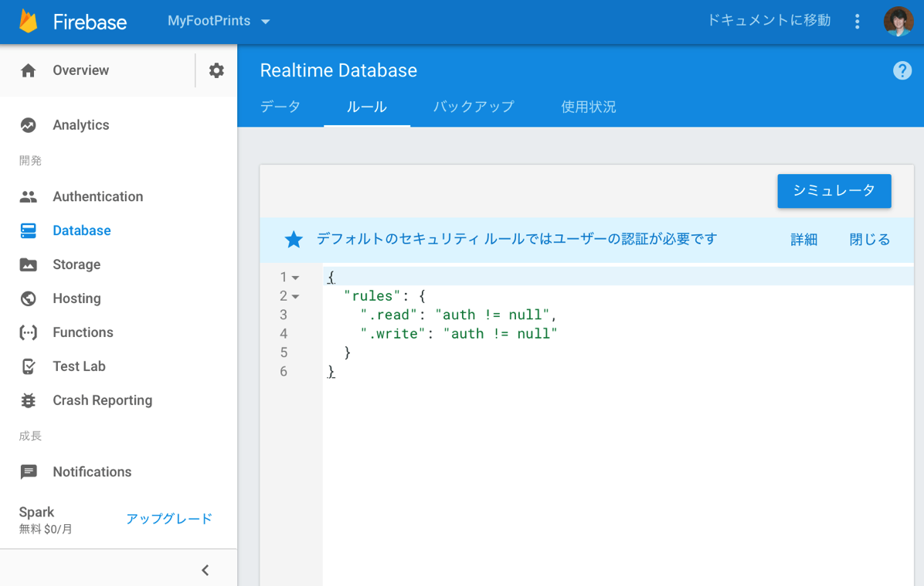Open the Realtime Database help icon
This screenshot has height=586, width=924.
click(x=902, y=70)
